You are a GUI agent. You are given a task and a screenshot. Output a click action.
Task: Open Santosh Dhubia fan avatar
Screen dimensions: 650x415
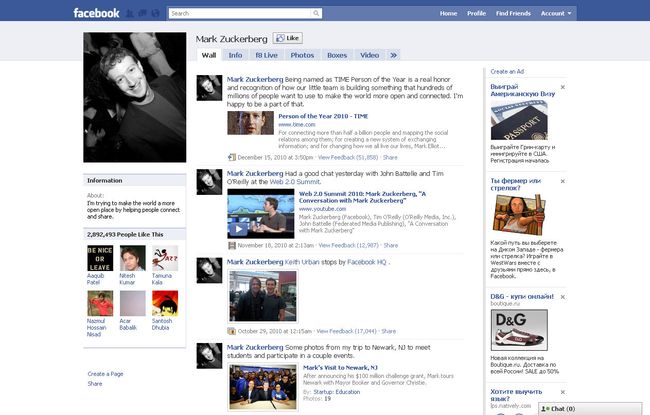coord(165,303)
